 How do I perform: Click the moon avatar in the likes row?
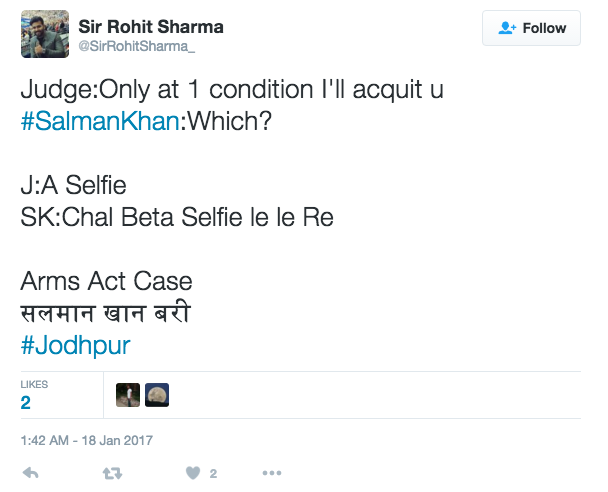pyautogui.click(x=157, y=395)
